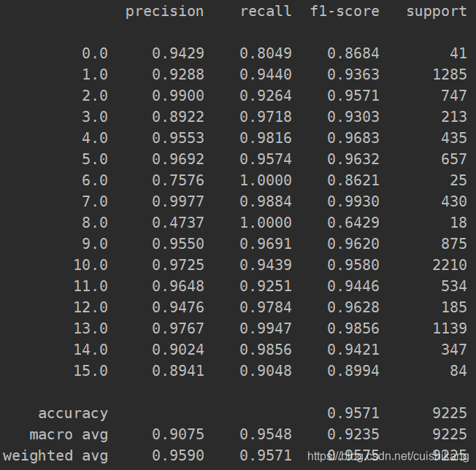Image resolution: width=476 pixels, height=470 pixels.
Task: Click precision value 0.9692
Action: point(178,159)
